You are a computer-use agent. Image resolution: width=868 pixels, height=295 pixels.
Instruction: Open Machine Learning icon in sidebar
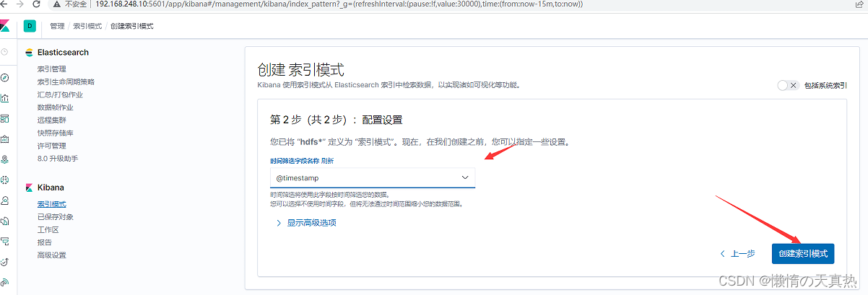[x=5, y=180]
